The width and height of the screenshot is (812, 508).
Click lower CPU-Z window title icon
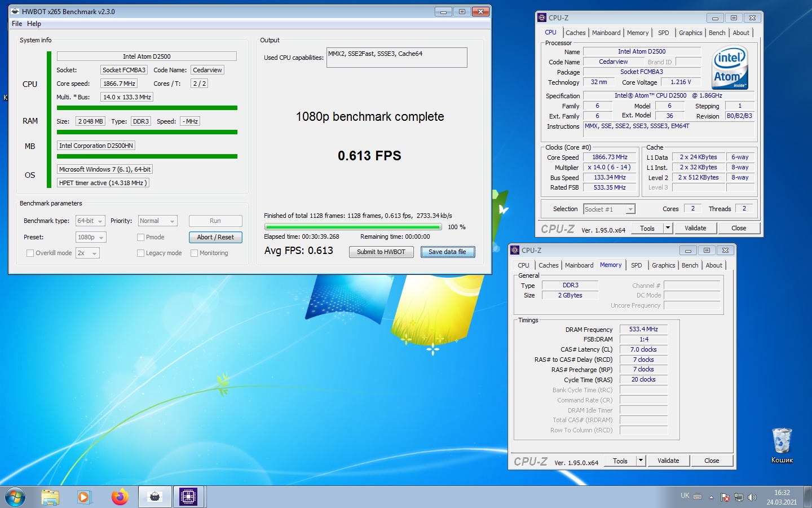point(515,250)
